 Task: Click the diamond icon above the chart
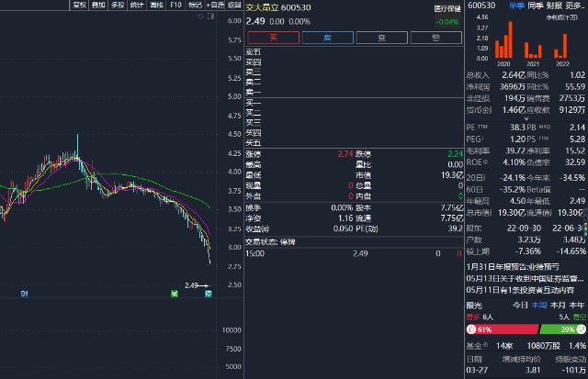tap(200, 17)
